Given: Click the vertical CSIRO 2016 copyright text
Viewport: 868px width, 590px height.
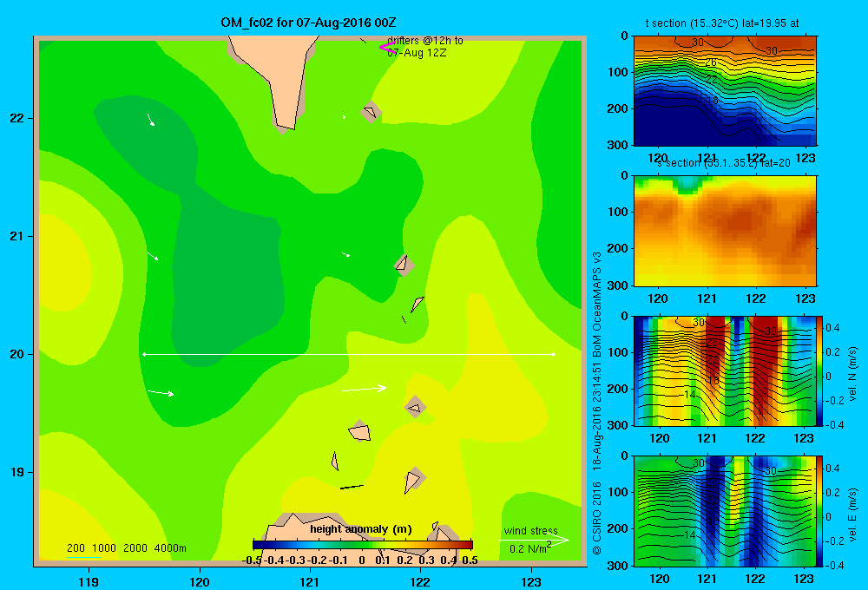Looking at the screenshot, I should pos(597,517).
